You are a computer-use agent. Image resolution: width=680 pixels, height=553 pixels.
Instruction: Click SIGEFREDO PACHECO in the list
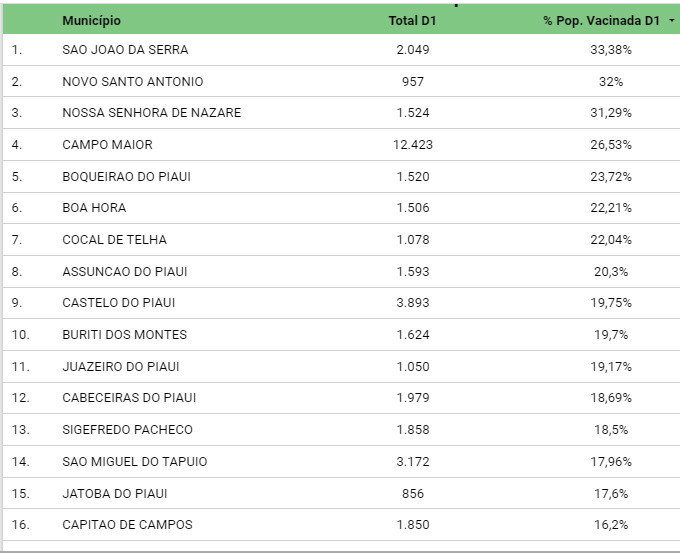pos(128,430)
